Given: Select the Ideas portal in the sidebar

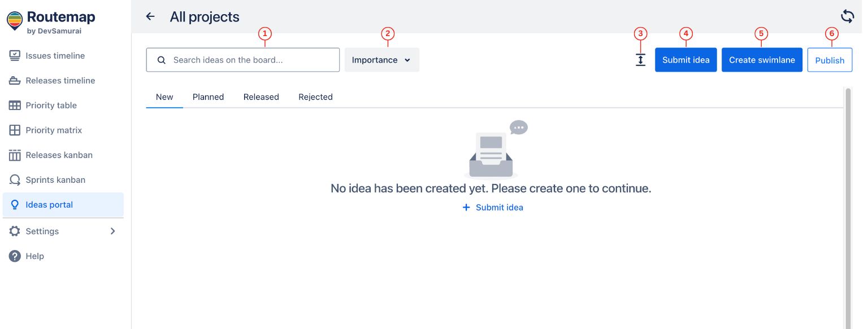Looking at the screenshot, I should coord(49,204).
